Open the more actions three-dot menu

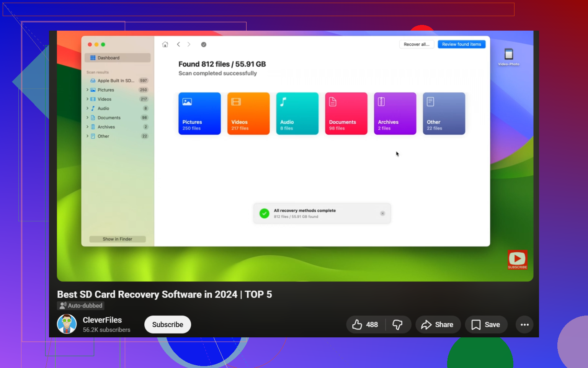coord(524,325)
